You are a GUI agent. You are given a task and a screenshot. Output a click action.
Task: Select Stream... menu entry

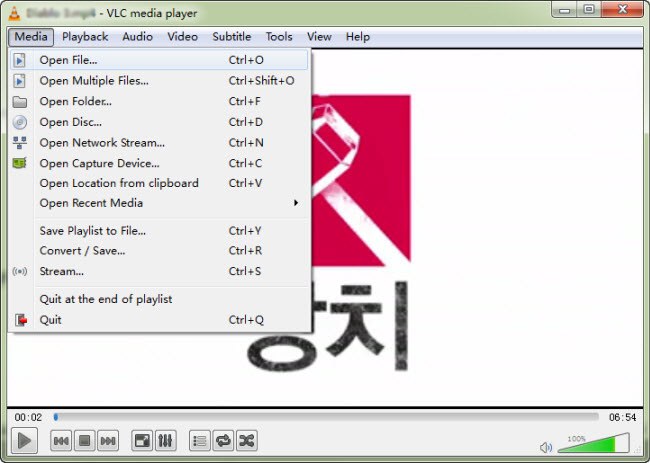159,271
